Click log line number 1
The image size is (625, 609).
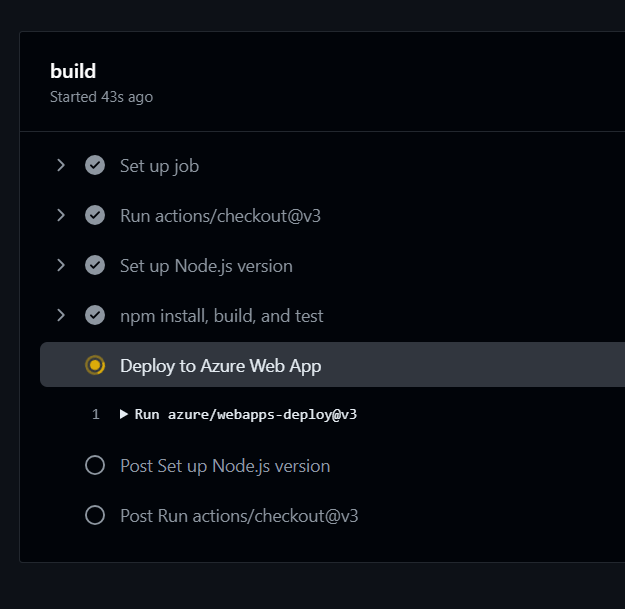pos(96,415)
